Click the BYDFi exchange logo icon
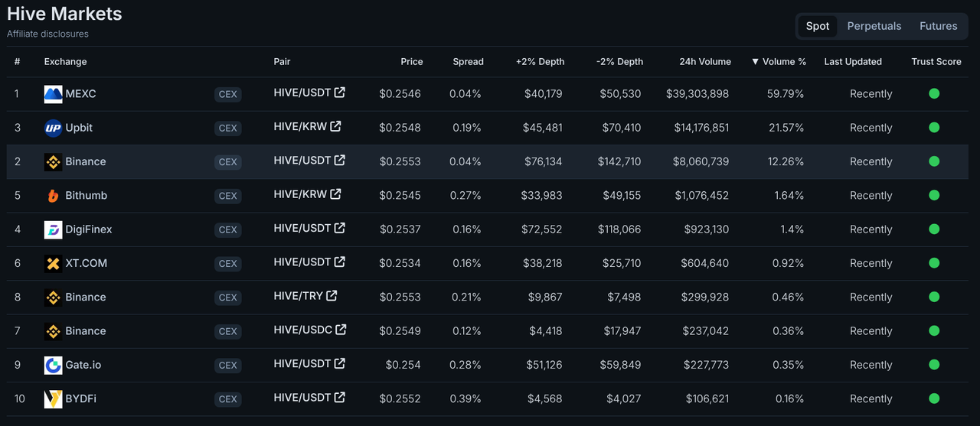Image resolution: width=980 pixels, height=426 pixels. click(53, 398)
